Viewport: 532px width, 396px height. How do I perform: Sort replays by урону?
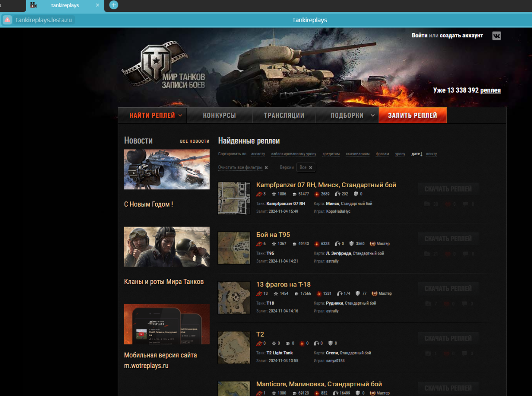(x=400, y=154)
